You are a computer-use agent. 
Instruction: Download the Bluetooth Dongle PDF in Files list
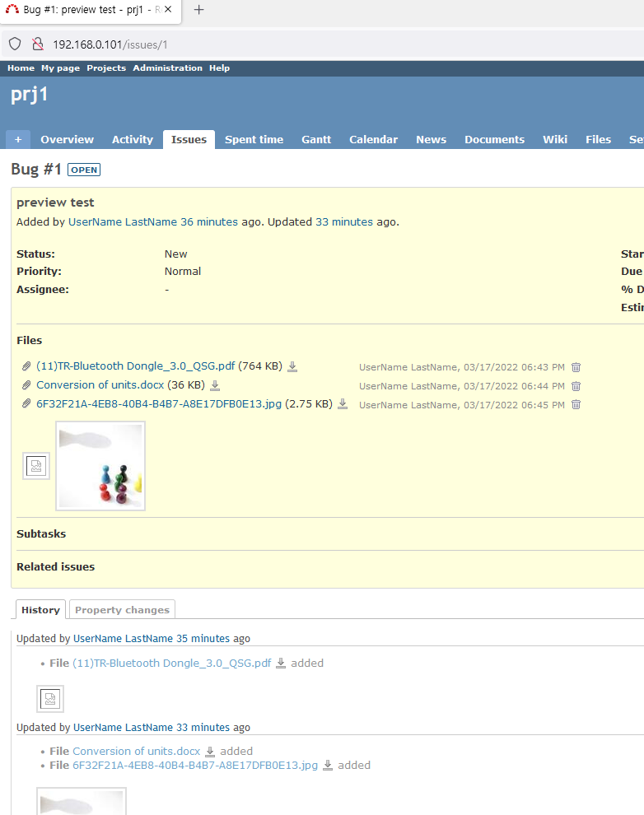[x=292, y=366]
